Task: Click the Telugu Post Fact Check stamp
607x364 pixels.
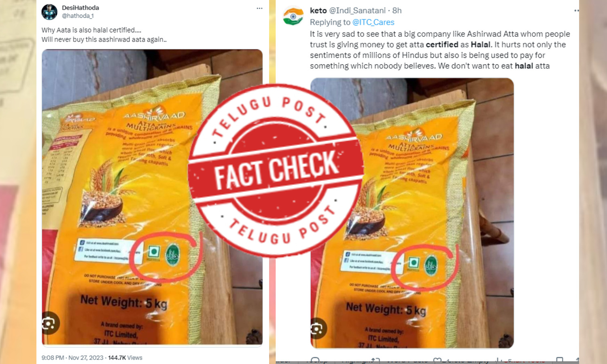Action: [276, 170]
